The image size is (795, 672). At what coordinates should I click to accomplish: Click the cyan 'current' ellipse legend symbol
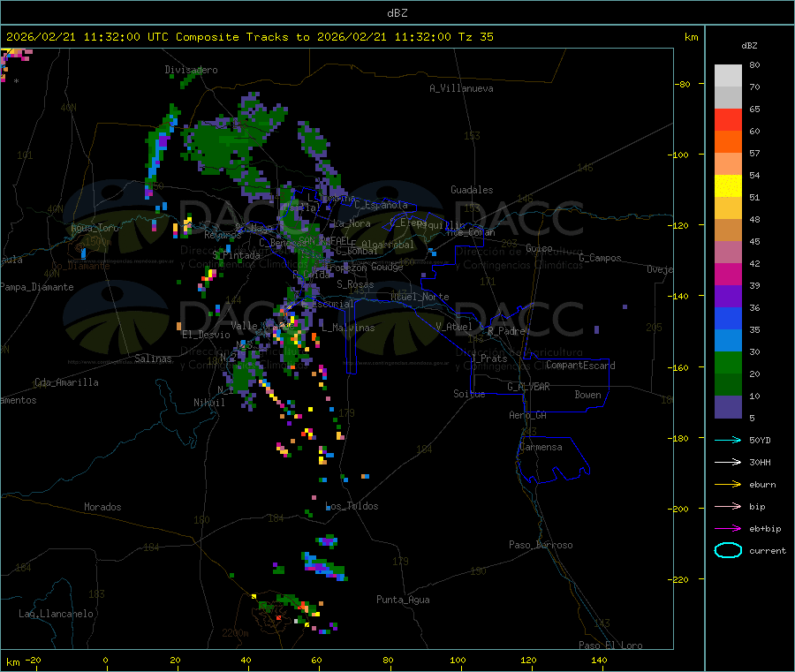(728, 550)
